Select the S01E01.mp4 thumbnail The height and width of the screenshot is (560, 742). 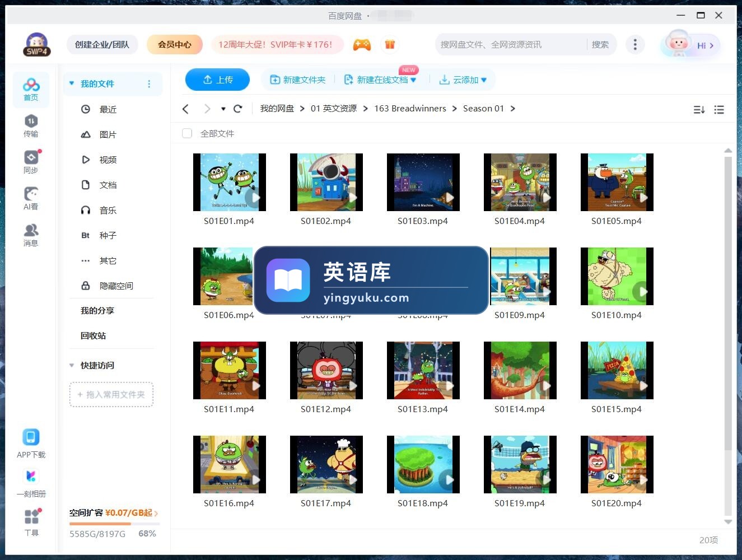[230, 182]
